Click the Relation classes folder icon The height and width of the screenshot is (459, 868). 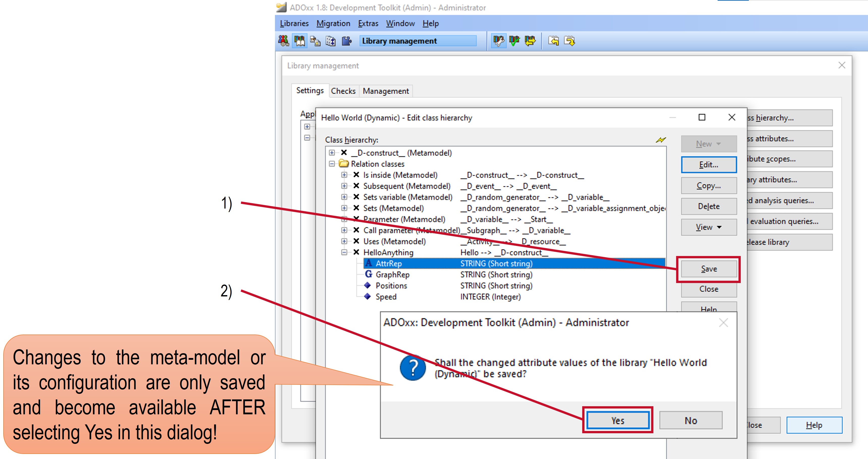pyautogui.click(x=344, y=163)
